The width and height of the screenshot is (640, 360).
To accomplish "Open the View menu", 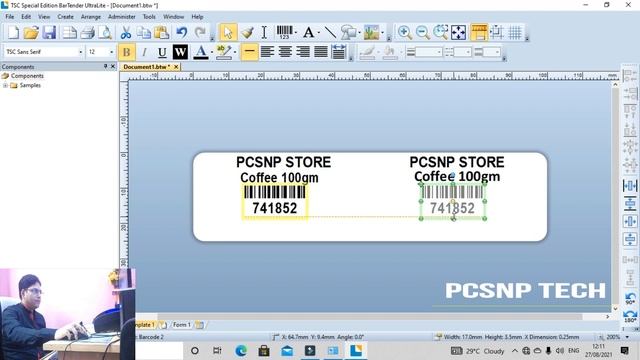I will 44,17.
